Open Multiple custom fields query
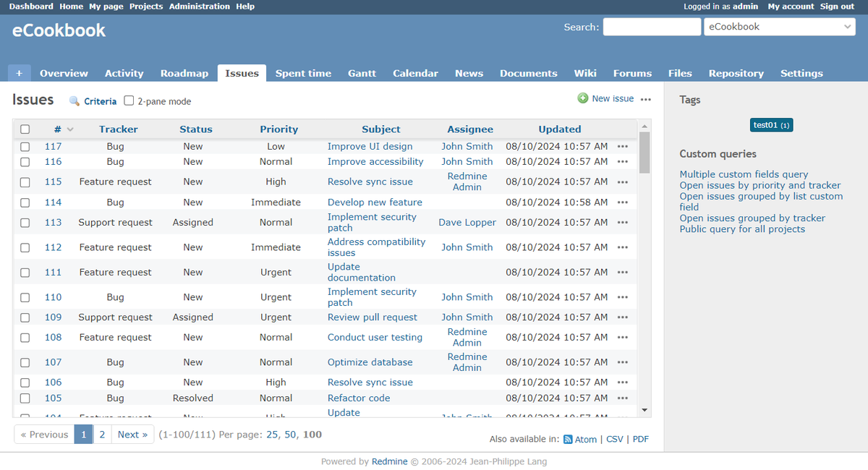Viewport: 868px width, 470px height. point(744,174)
